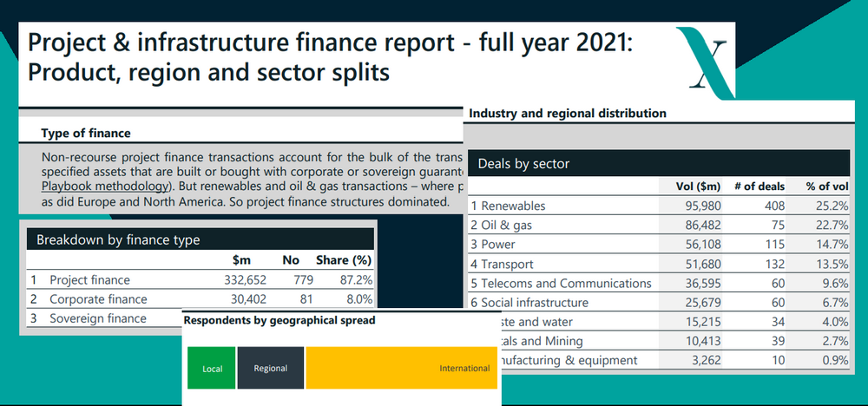
Task: Click the Breakdown by finance type header
Action: [201, 240]
